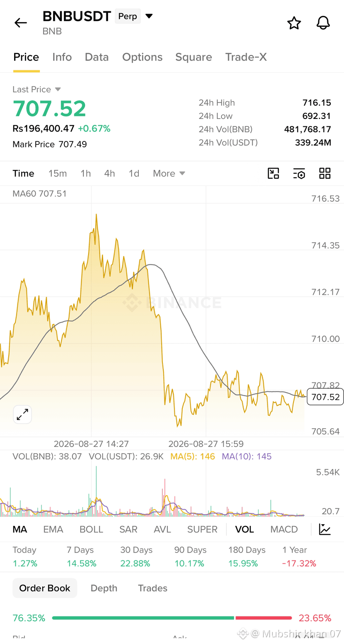Open the Square tab

click(194, 57)
